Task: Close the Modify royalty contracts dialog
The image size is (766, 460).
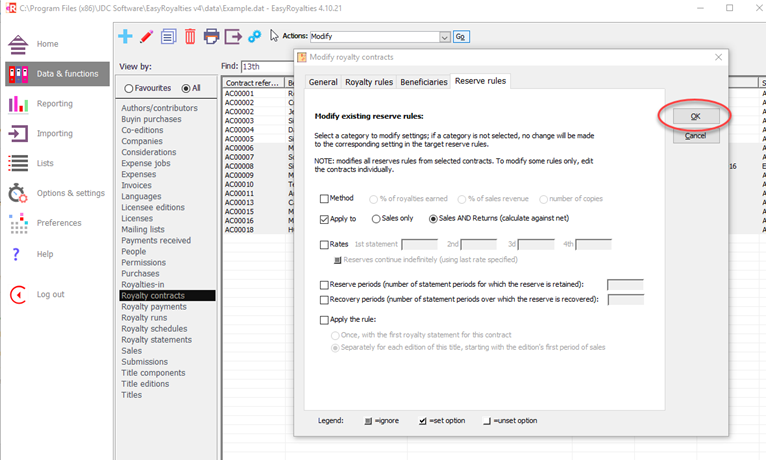Action: coord(718,57)
